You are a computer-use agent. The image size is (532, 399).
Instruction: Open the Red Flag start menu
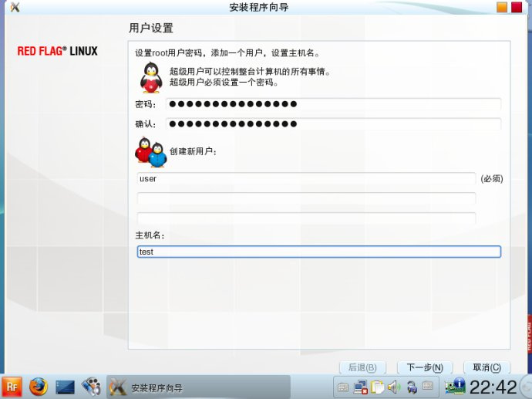pos(12,387)
